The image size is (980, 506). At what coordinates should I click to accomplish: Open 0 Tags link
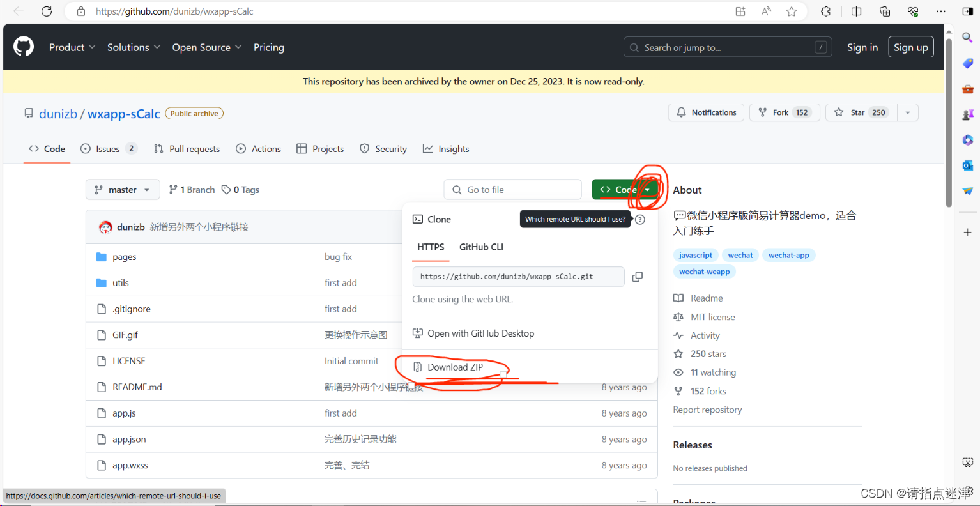[240, 190]
